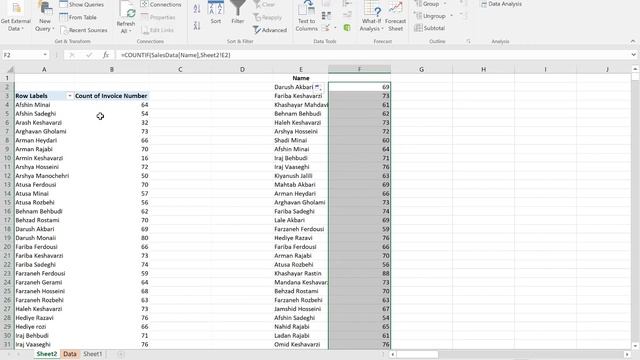640x360 pixels.
Task: Select cell with Count of Invoice Number
Action: 111,96
